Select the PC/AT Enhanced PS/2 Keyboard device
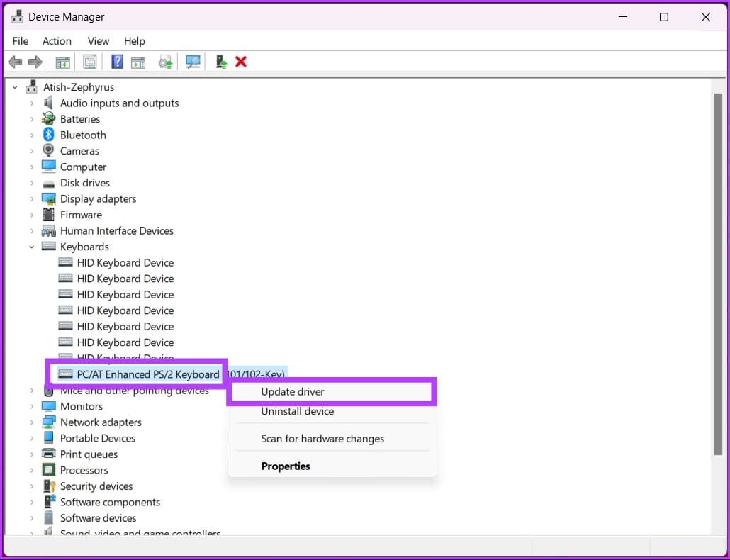The width and height of the screenshot is (730, 560). (x=148, y=374)
